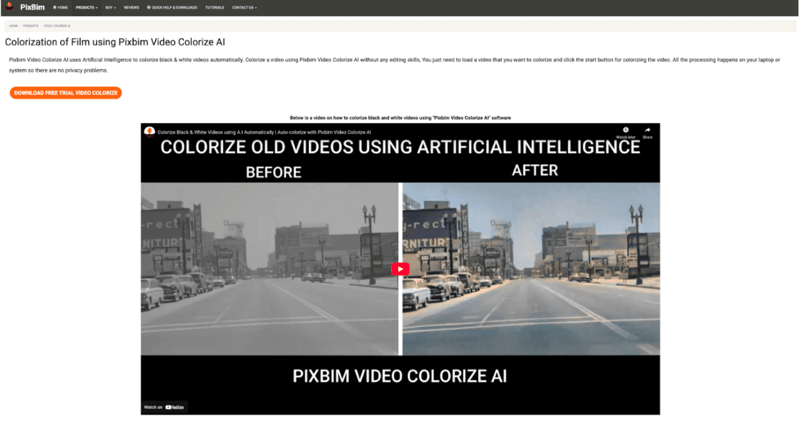This screenshot has height=427, width=800.
Task: Click the channel avatar in video header
Action: click(149, 131)
